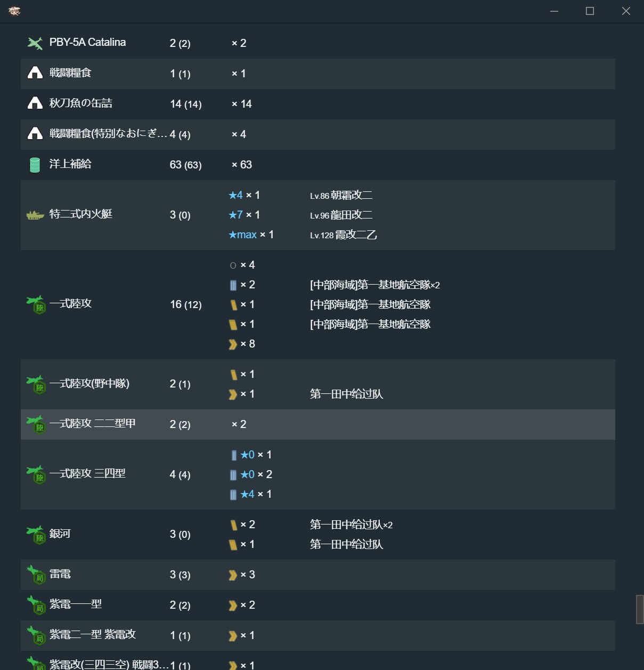Screen dimensions: 644x670
Task: Click the 銀河 land bomber icon
Action: click(36, 535)
